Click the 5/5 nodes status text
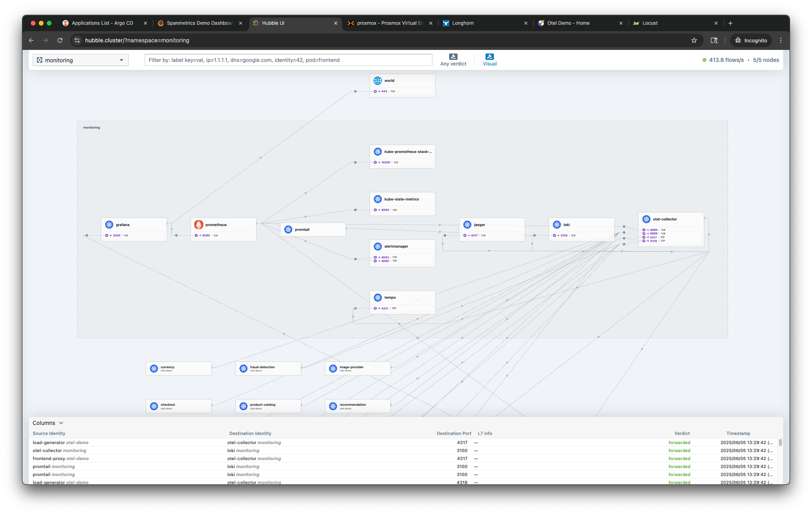The image size is (812, 514). click(x=766, y=60)
